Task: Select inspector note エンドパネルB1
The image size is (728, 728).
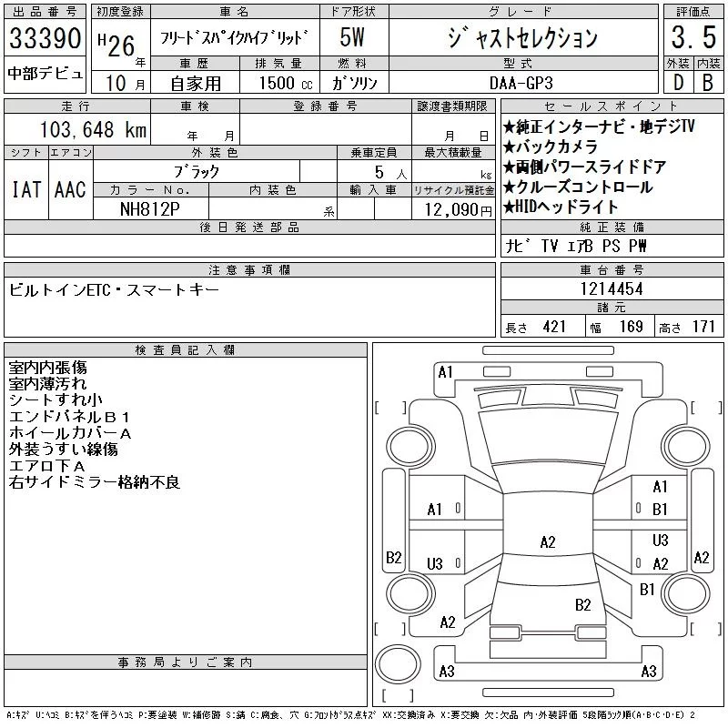Action: pos(69,417)
